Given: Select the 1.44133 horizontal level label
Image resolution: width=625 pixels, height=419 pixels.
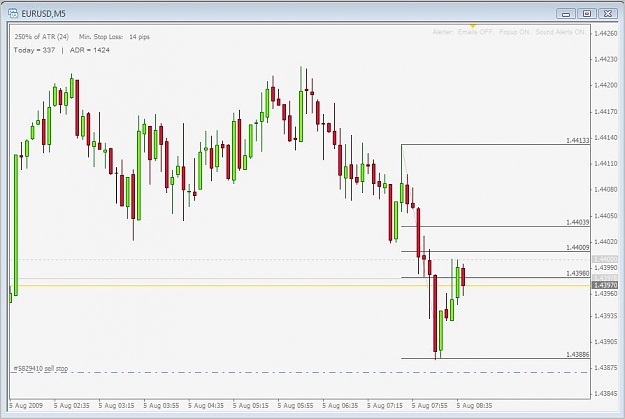Looking at the screenshot, I should (x=578, y=140).
